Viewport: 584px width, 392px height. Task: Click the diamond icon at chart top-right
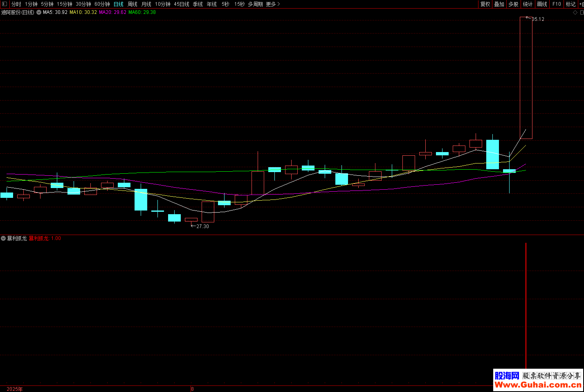coord(575,12)
